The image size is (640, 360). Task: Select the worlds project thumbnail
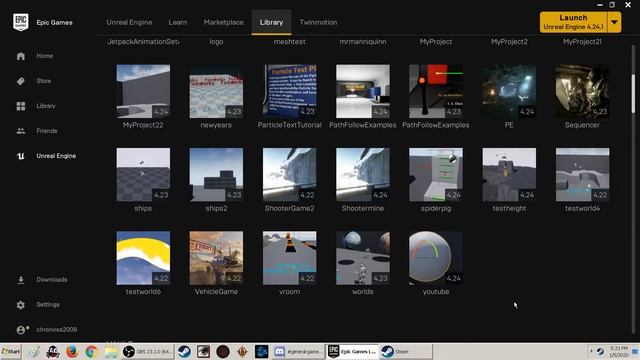pos(363,258)
